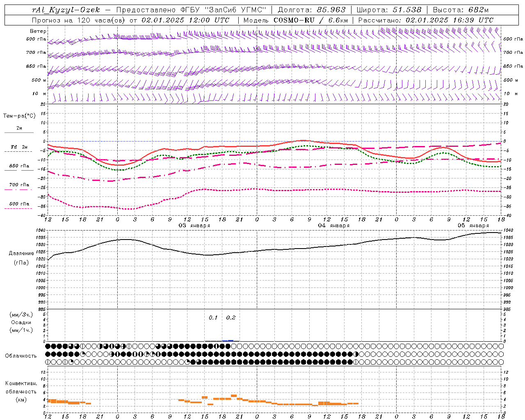Image resolution: width=525 pixels, height=420 pixels.
Task: Click the 'Рассчитано: 02.01.2025 16:39 UTC' timestamp
Action: tap(426, 20)
